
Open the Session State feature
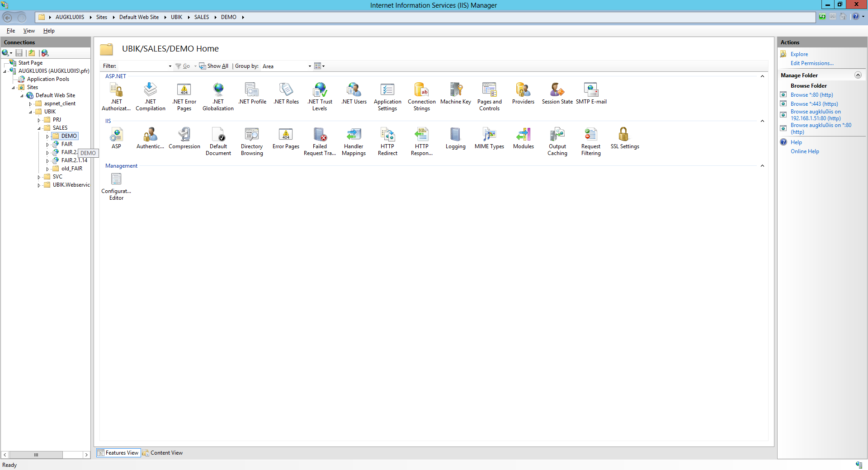coord(557,93)
